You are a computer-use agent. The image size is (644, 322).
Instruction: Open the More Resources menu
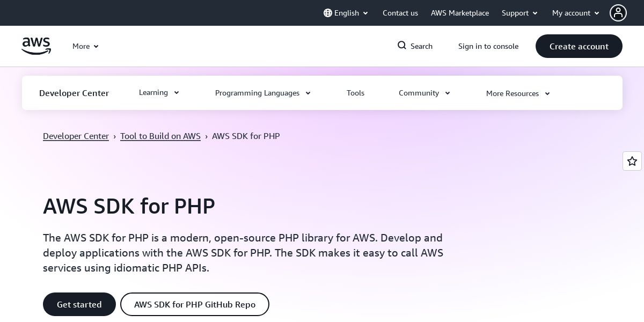pyautogui.click(x=517, y=93)
